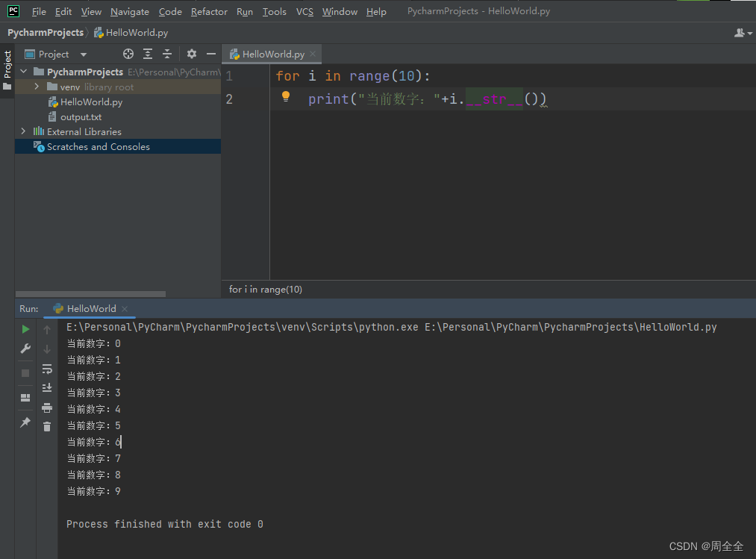Open the Help menu
Image resolution: width=756 pixels, height=559 pixels.
point(376,12)
